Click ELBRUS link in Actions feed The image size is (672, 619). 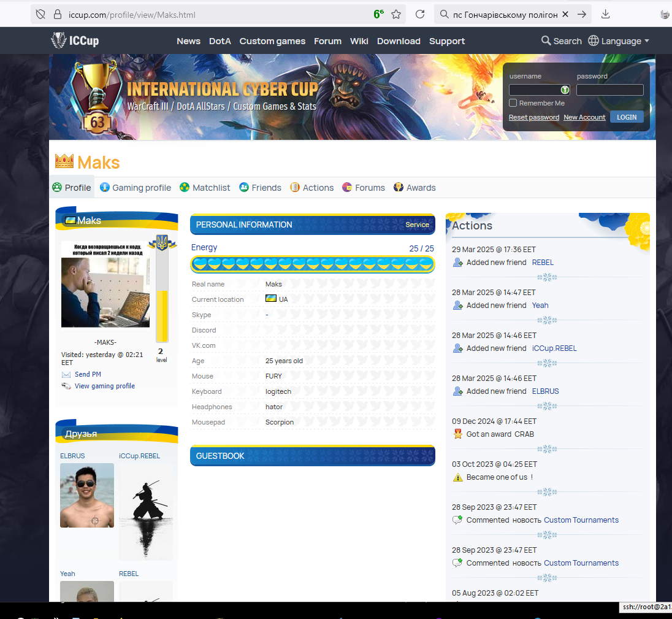[x=545, y=391]
